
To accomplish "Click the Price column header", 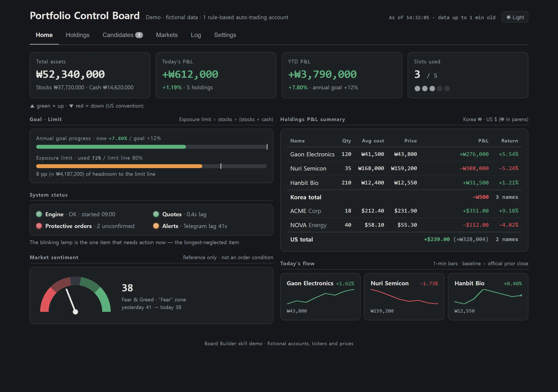I will click(x=410, y=141).
